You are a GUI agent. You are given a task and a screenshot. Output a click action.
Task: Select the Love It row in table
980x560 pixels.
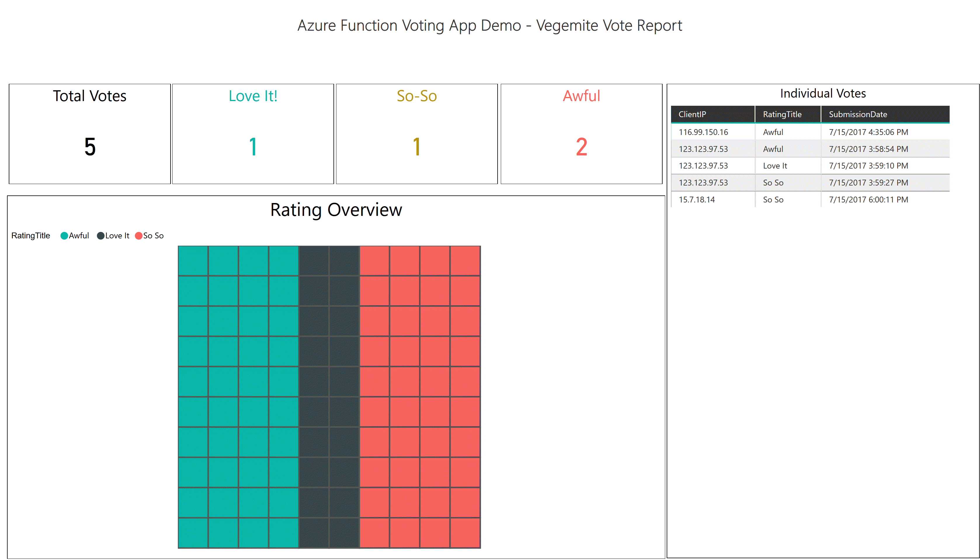[775, 166]
